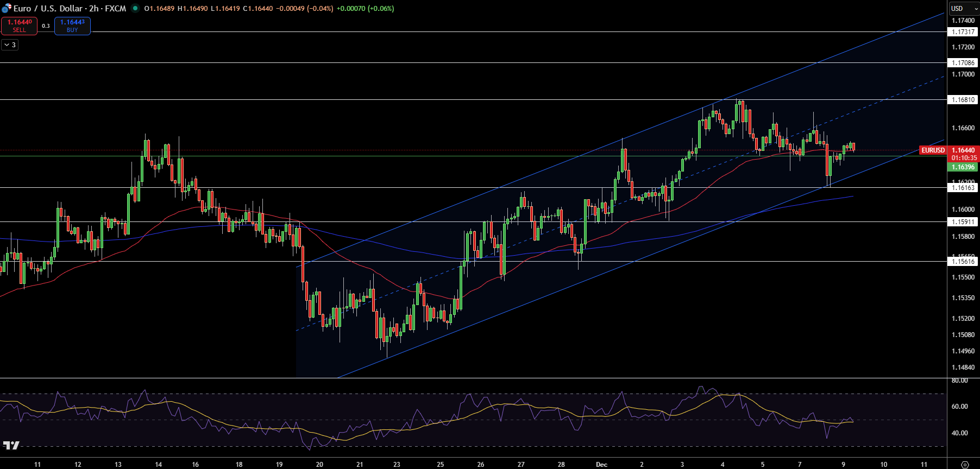Screen dimensions: 980x469
Task: Click the 25 date on time axis
Action: click(x=440, y=465)
